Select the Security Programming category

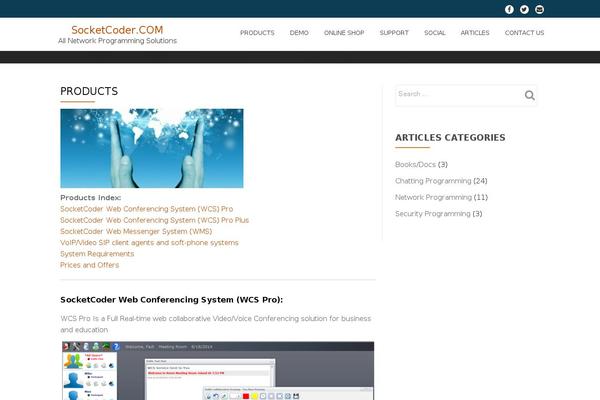(432, 214)
